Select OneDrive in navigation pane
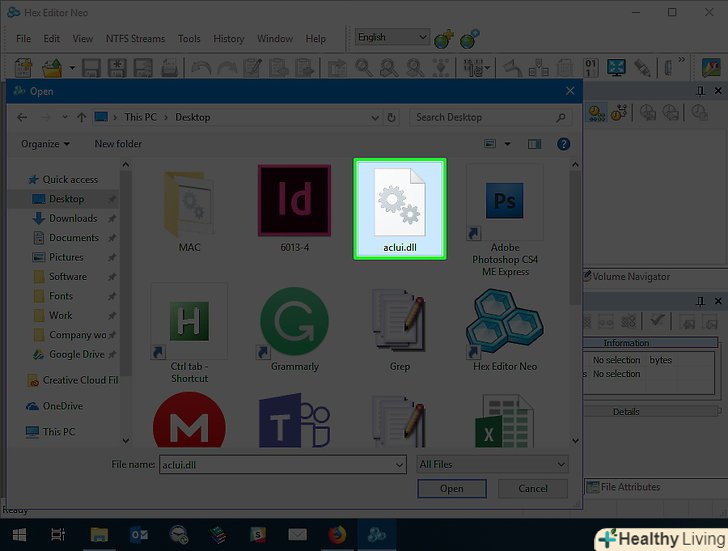 62,406
